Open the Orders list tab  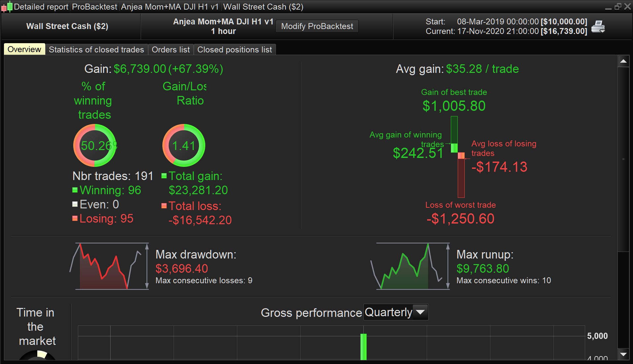[x=171, y=49]
